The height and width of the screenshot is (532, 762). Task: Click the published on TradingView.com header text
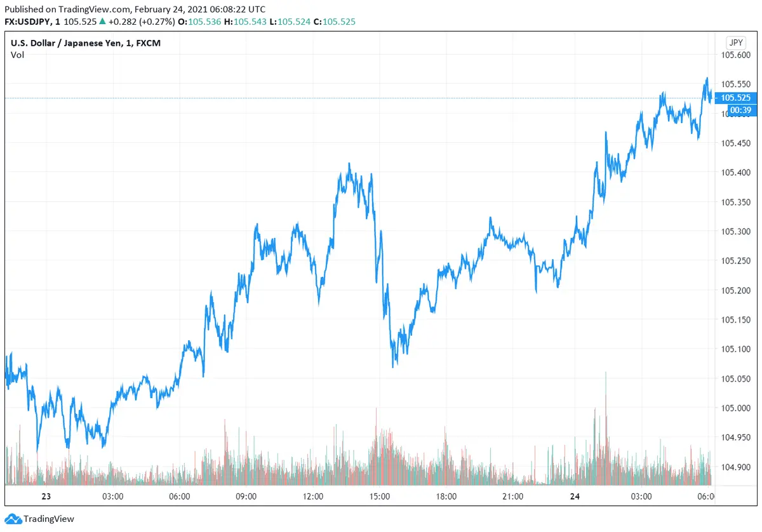click(x=135, y=10)
